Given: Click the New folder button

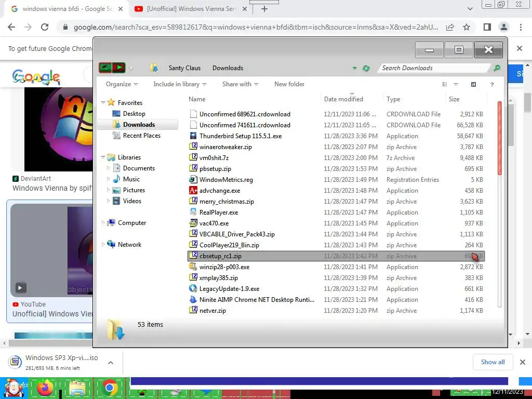Looking at the screenshot, I should point(289,84).
